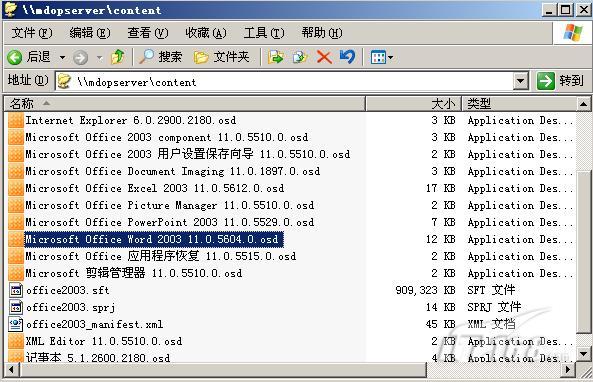The height and width of the screenshot is (382, 593).
Task: Click the Windows flag logo
Action: pyautogui.click(x=573, y=33)
